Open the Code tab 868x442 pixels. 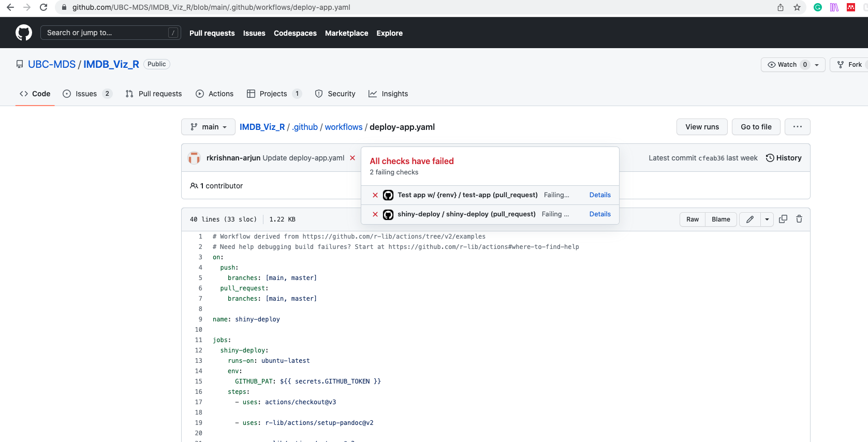pyautogui.click(x=35, y=94)
